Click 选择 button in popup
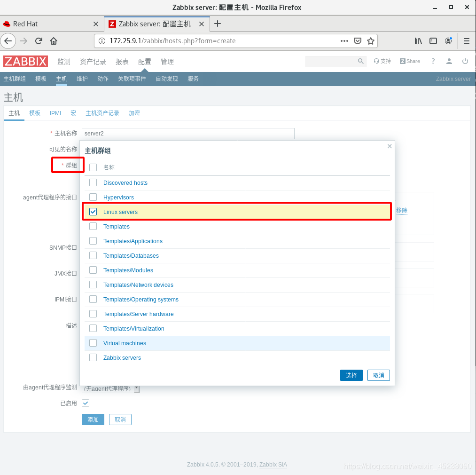This screenshot has height=475, width=476. (351, 375)
